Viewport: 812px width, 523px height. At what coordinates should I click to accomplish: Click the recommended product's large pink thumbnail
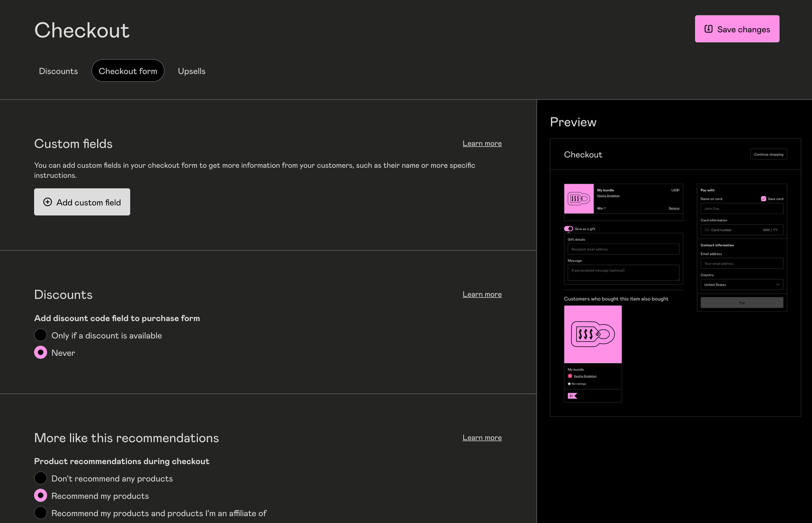point(593,334)
